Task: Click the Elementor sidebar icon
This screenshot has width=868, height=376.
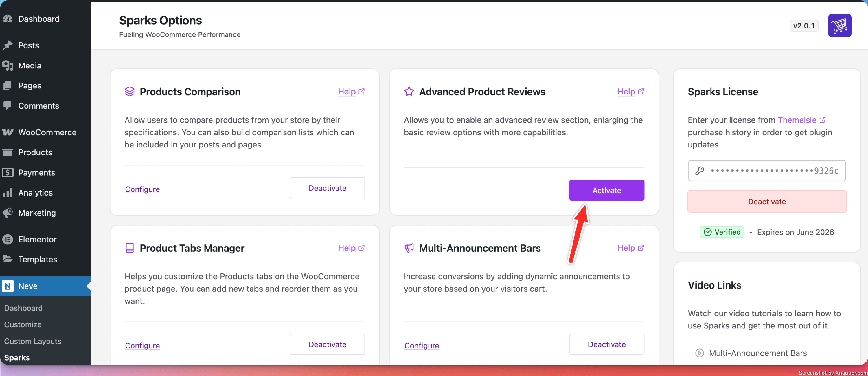Action: [8, 240]
